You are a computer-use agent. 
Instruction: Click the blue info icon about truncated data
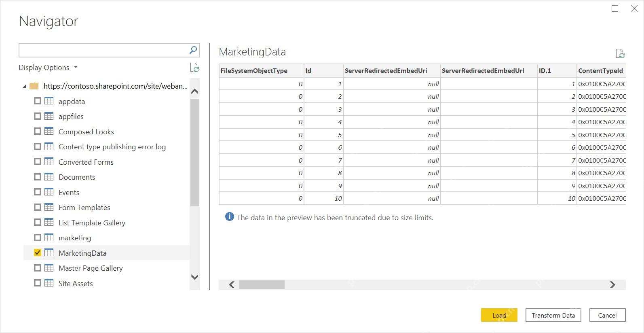(229, 217)
